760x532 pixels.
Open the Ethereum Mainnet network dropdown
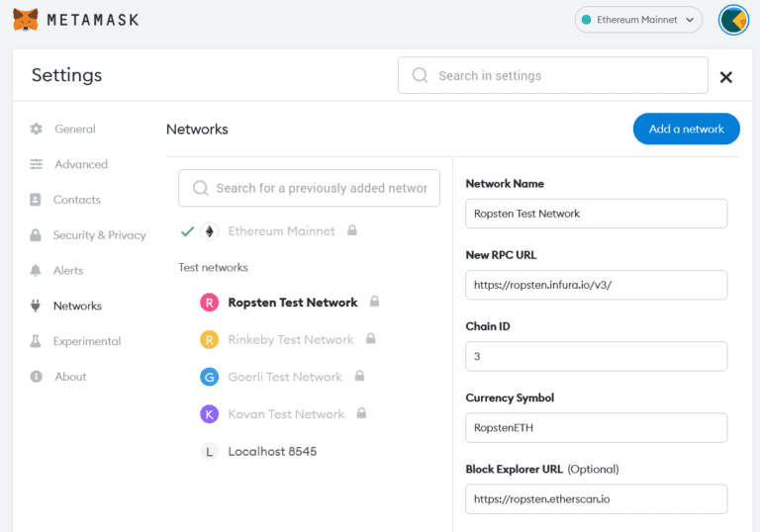638,20
